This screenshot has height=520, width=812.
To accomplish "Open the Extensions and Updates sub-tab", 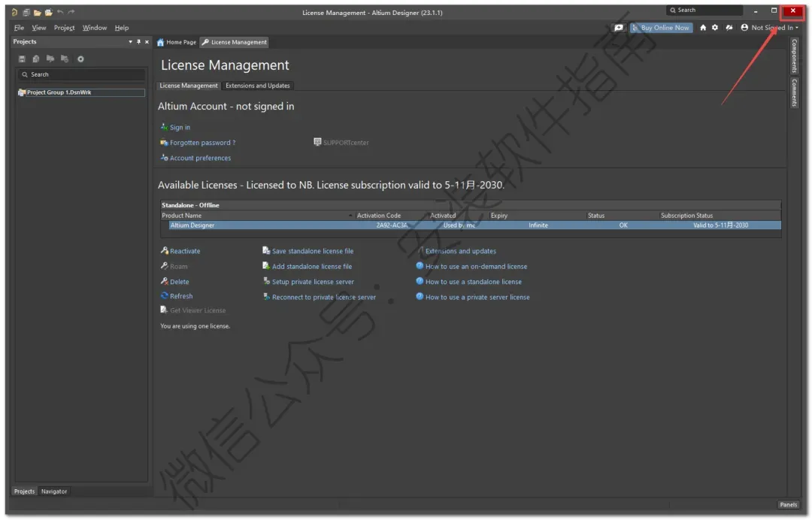I will coord(257,86).
